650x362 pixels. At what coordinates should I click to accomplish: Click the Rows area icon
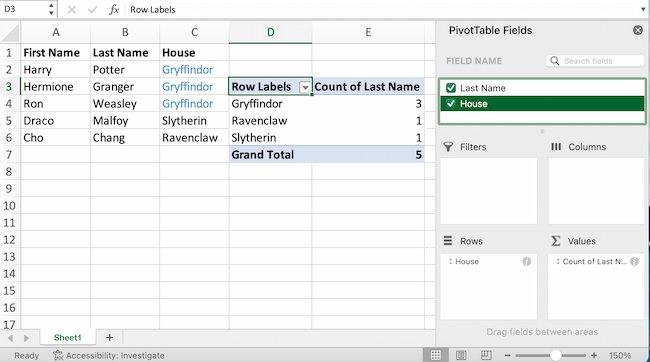pyautogui.click(x=448, y=241)
